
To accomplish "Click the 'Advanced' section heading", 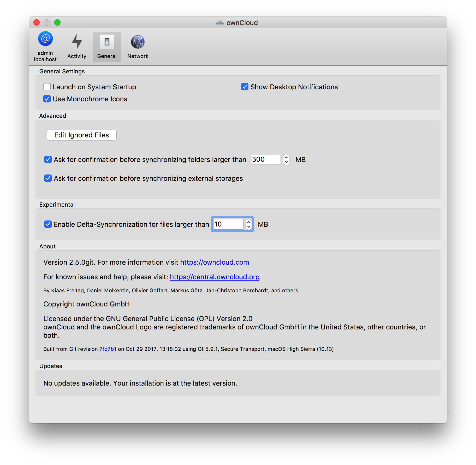I will [x=52, y=116].
